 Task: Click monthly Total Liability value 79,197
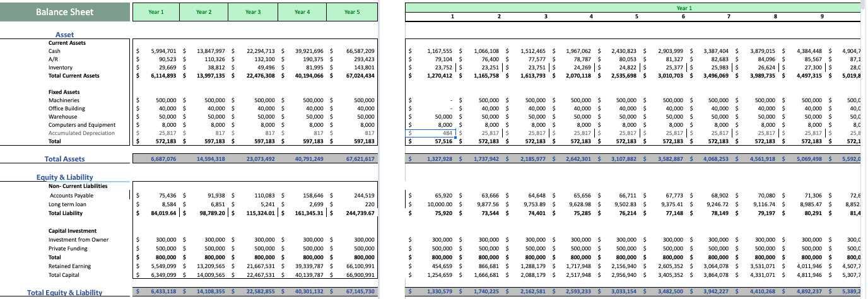pos(771,213)
